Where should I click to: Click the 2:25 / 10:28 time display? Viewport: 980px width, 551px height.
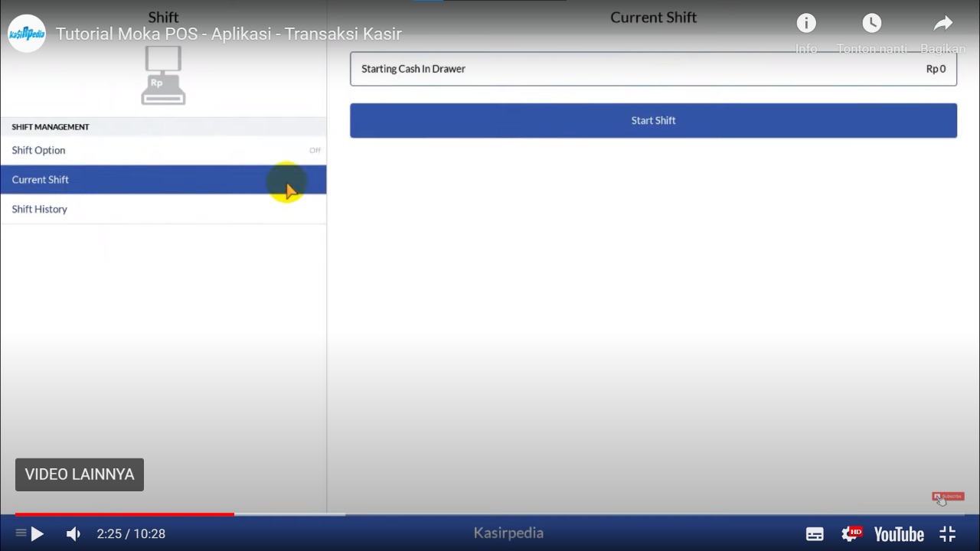pyautogui.click(x=131, y=534)
